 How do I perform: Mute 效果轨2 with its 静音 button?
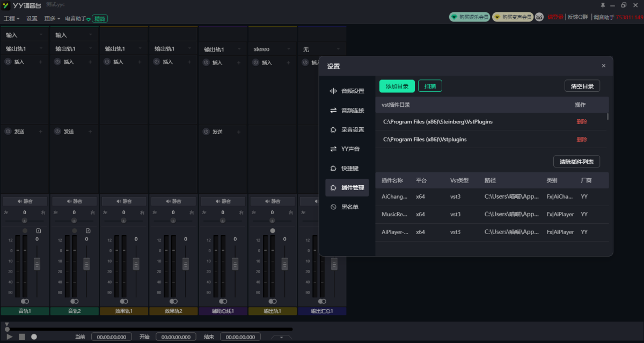(173, 201)
